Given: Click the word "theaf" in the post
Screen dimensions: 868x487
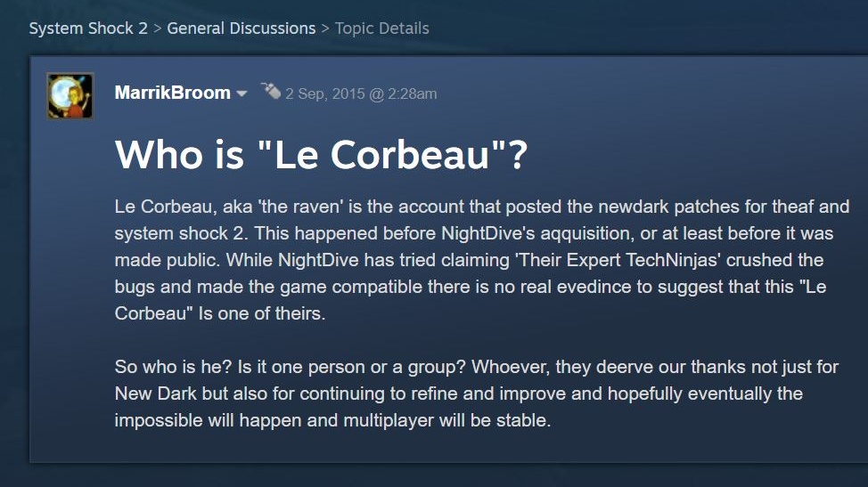Looking at the screenshot, I should pos(790,207).
